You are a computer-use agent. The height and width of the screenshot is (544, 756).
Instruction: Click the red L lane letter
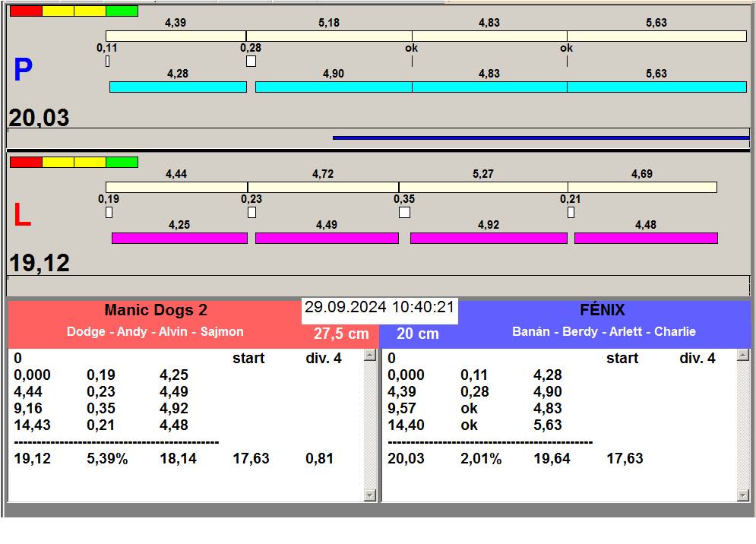pos(22,217)
